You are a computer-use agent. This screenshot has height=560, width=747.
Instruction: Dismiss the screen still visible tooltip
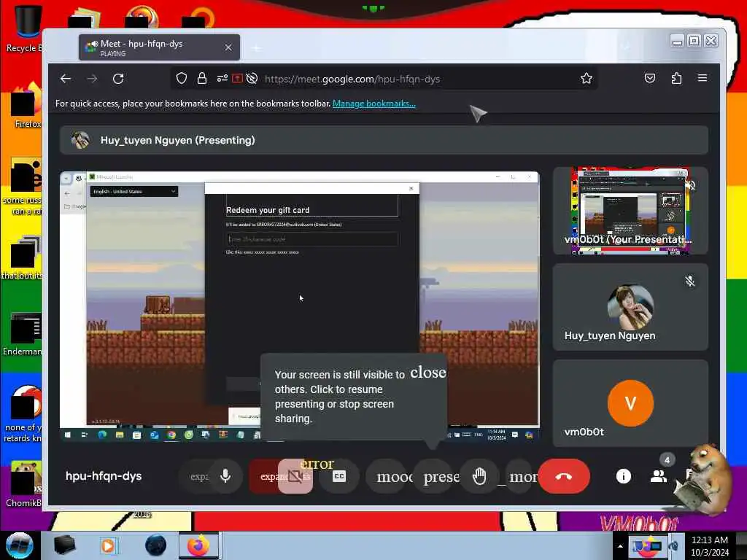427,373
